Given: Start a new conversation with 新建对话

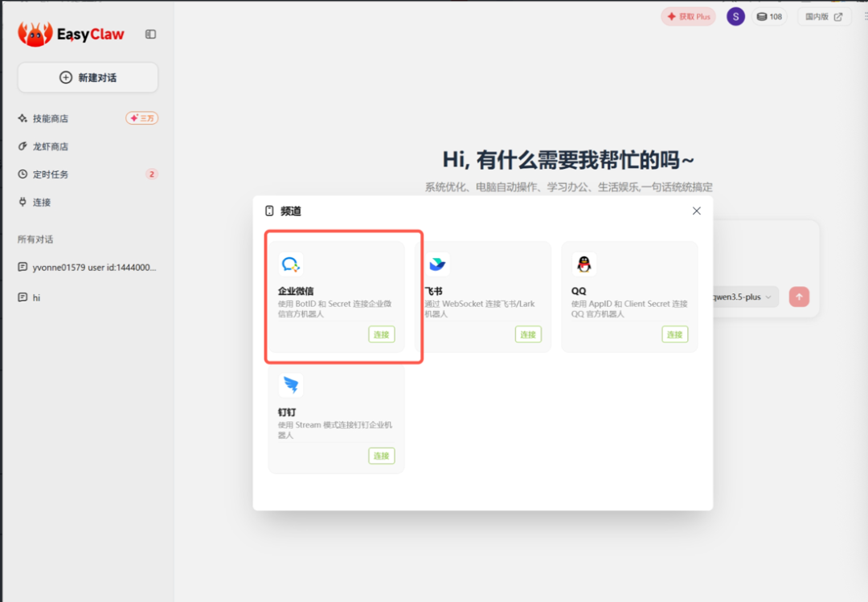Looking at the screenshot, I should click(x=88, y=77).
